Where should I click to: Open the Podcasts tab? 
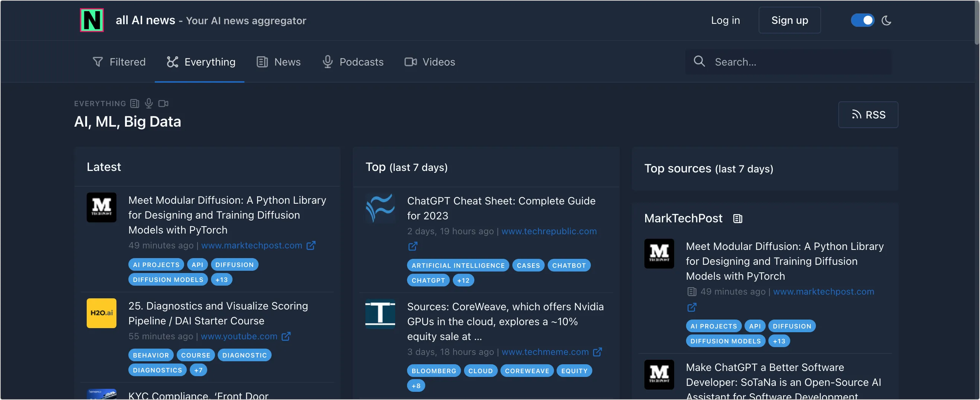coord(353,62)
